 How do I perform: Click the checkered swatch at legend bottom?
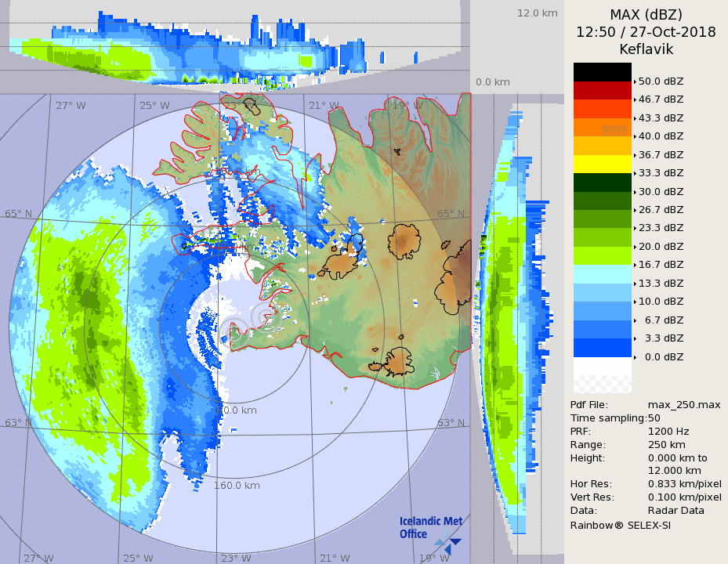coord(602,384)
